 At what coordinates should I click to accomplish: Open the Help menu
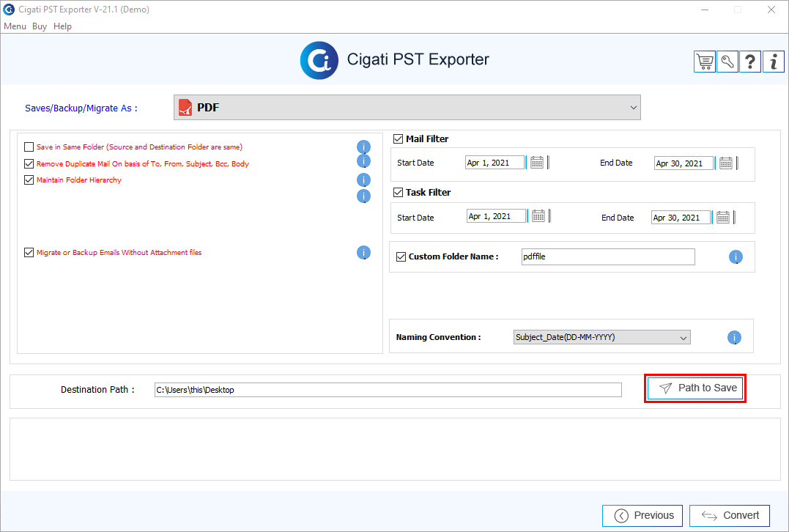[x=62, y=26]
